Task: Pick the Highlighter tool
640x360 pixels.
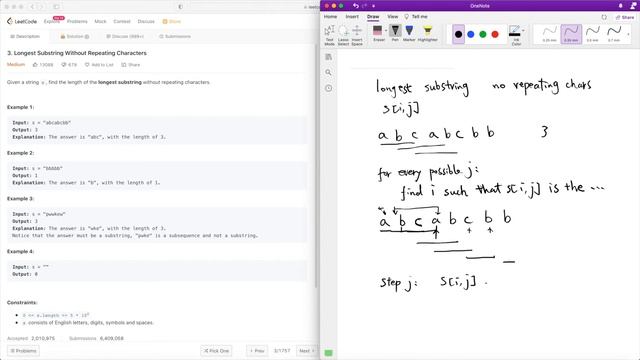Action: pyautogui.click(x=427, y=33)
